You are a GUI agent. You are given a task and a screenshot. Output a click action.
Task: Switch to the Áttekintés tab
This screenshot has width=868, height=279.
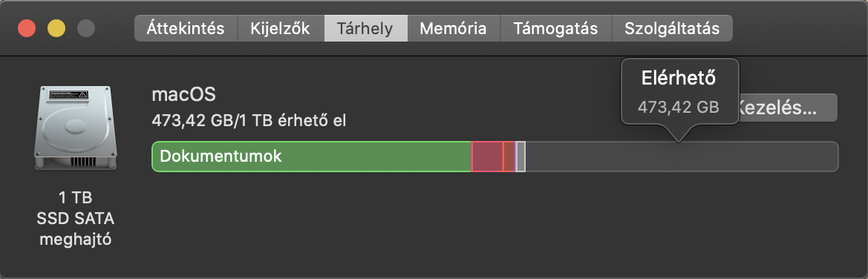(x=186, y=28)
